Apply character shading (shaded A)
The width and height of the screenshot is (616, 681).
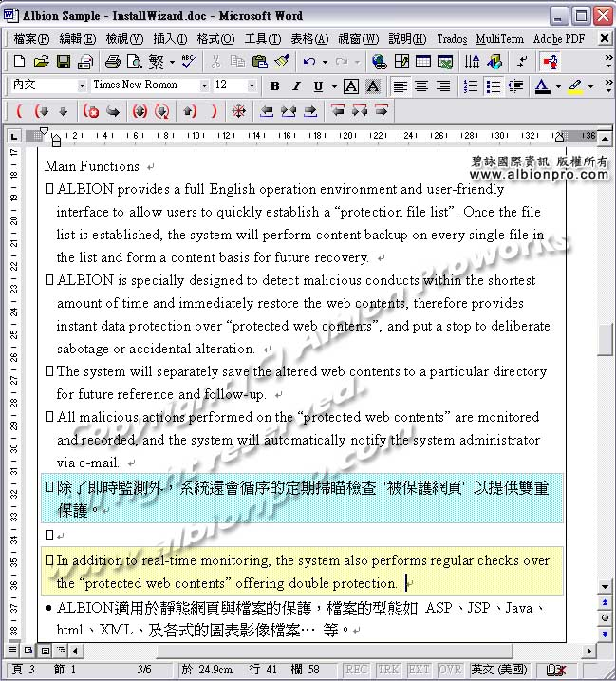pyautogui.click(x=373, y=86)
